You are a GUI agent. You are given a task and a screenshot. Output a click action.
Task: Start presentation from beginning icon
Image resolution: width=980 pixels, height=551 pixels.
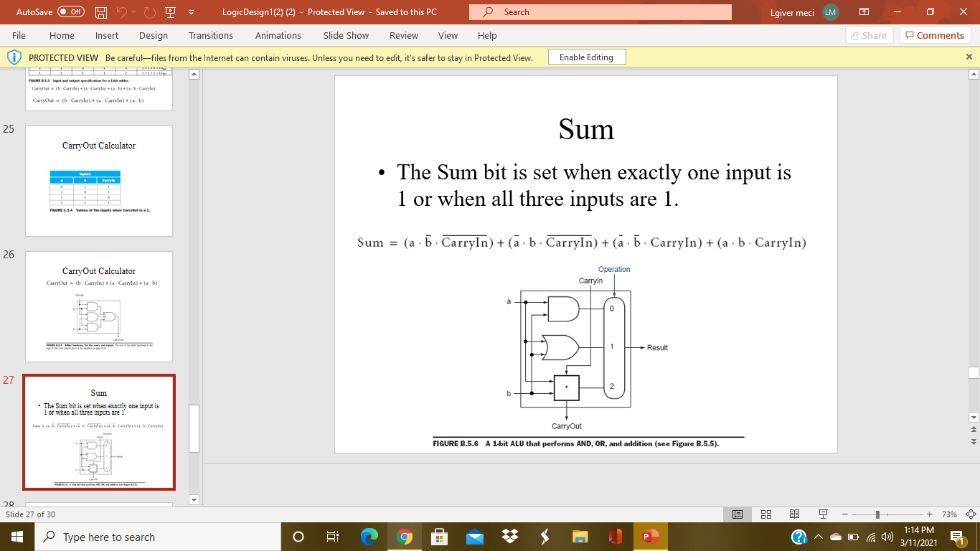coord(171,12)
